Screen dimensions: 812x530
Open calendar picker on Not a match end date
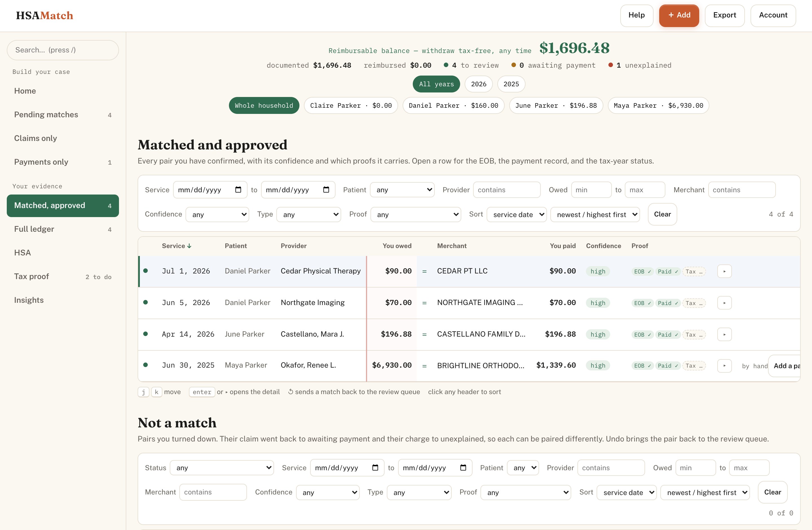pos(463,468)
